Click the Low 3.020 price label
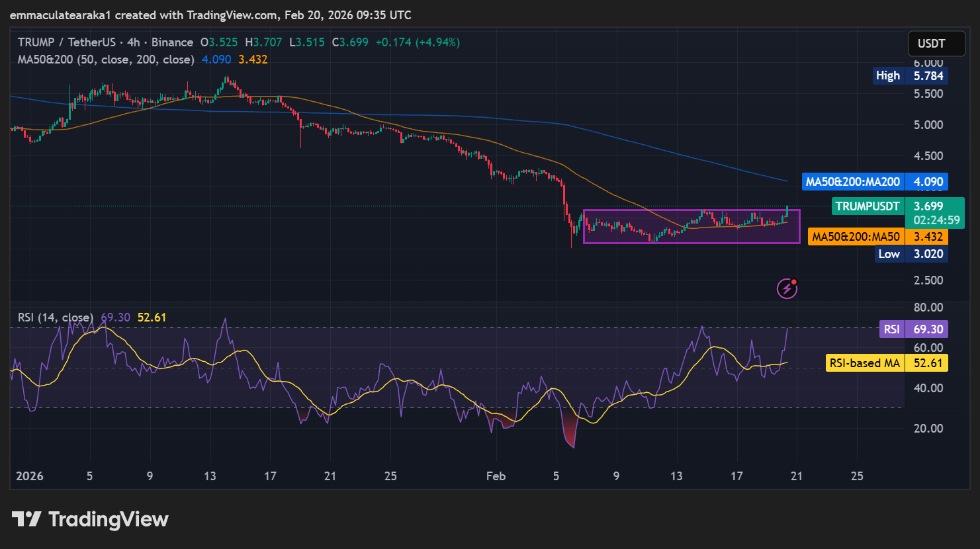The image size is (980, 549). coord(913,254)
